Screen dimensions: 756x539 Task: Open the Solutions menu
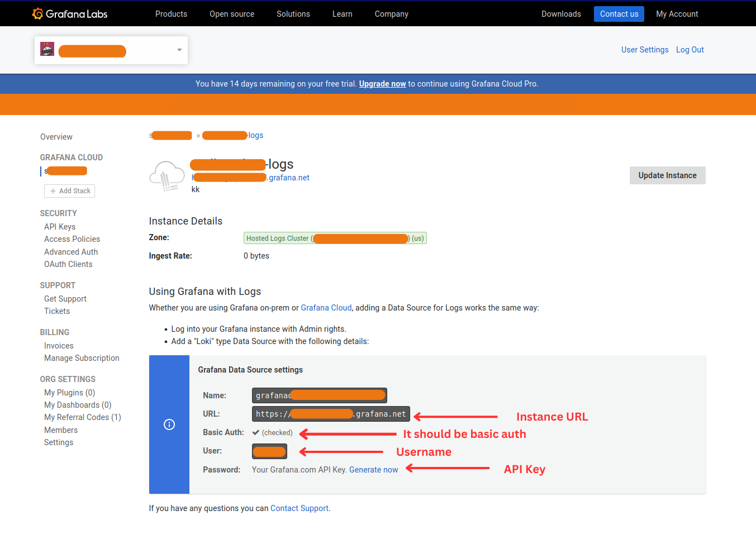pyautogui.click(x=293, y=13)
